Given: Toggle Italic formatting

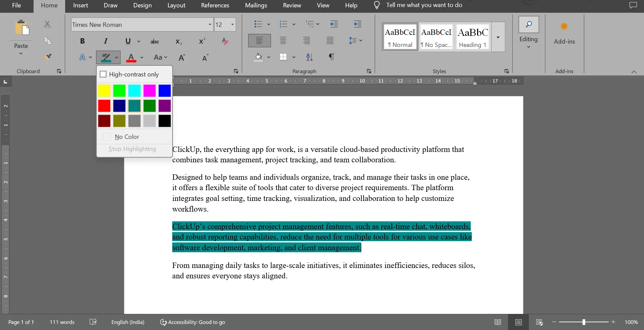Looking at the screenshot, I should pyautogui.click(x=106, y=41).
